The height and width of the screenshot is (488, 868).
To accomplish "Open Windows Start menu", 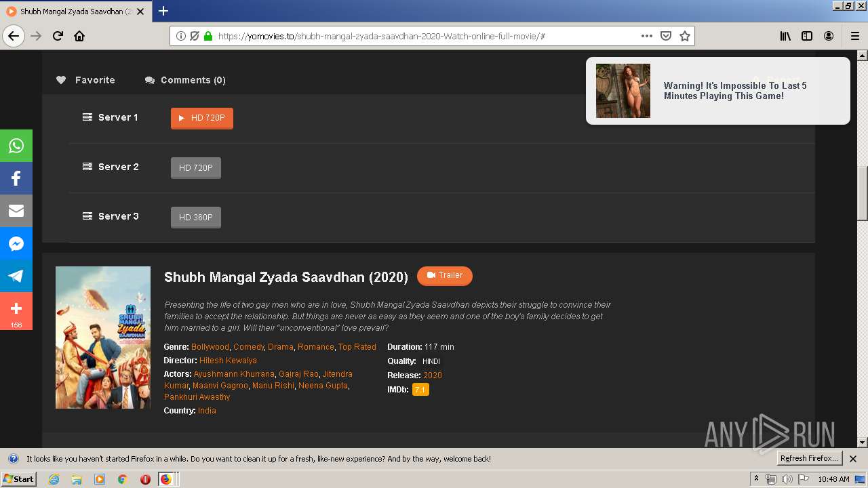I will pos(18,479).
